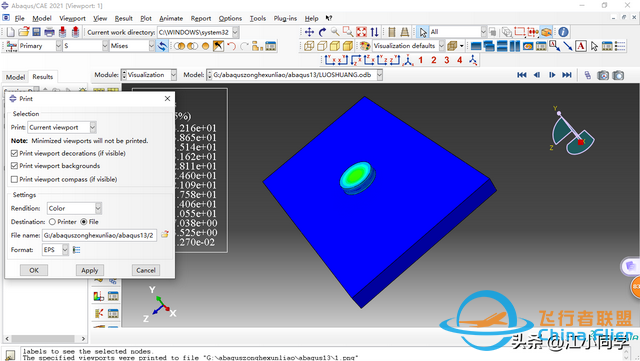The height and width of the screenshot is (361, 640).
Task: Click the Auto-Fit View icon
Action: [x=361, y=32]
